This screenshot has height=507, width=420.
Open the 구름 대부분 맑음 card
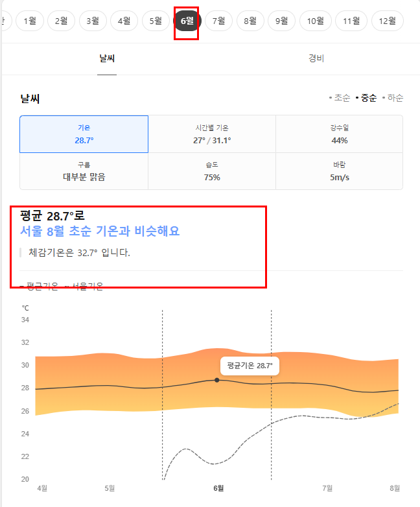(84, 171)
